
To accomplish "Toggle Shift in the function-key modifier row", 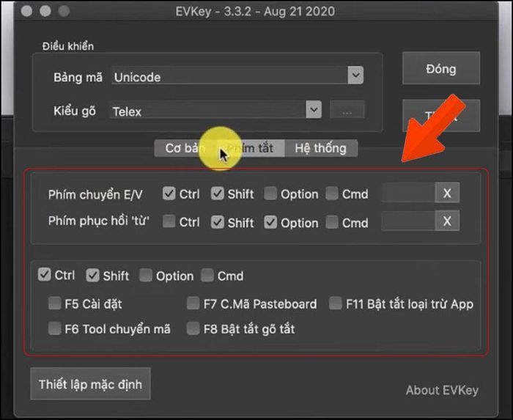I will [x=92, y=276].
